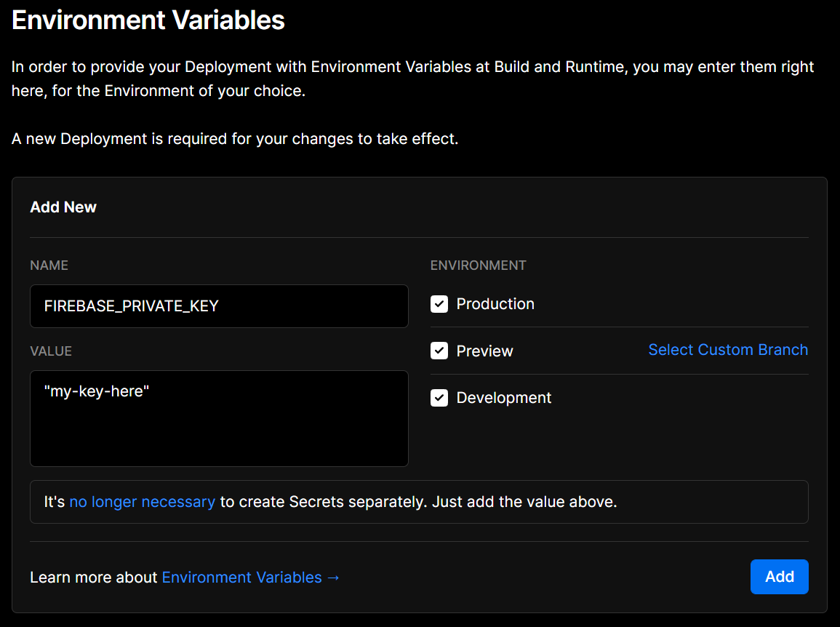
Task: Open the Learn more Environment Variables link
Action: 241,578
